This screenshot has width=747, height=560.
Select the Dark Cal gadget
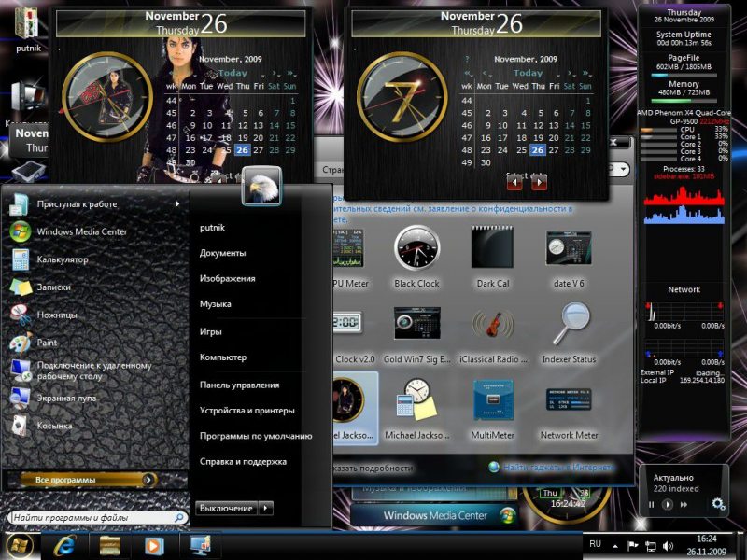(x=493, y=258)
